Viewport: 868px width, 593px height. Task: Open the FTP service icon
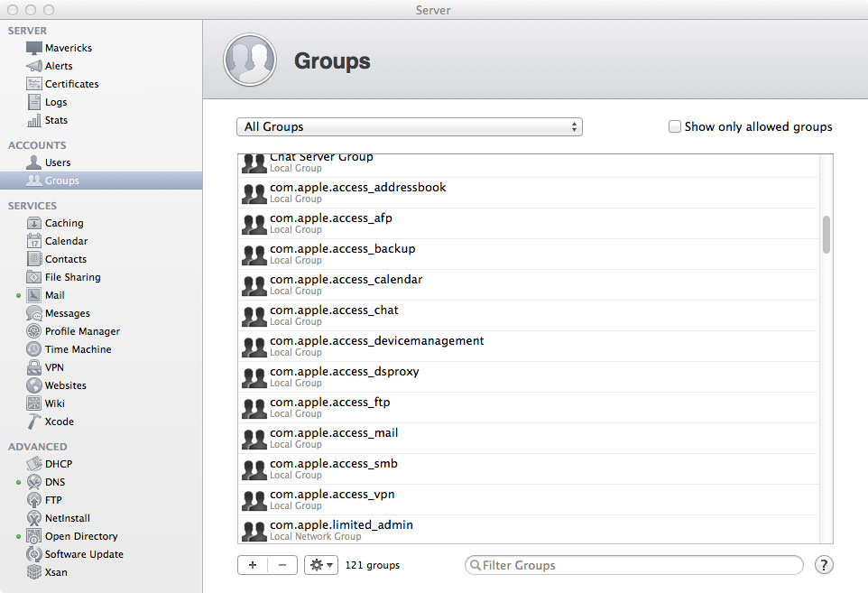coord(33,500)
